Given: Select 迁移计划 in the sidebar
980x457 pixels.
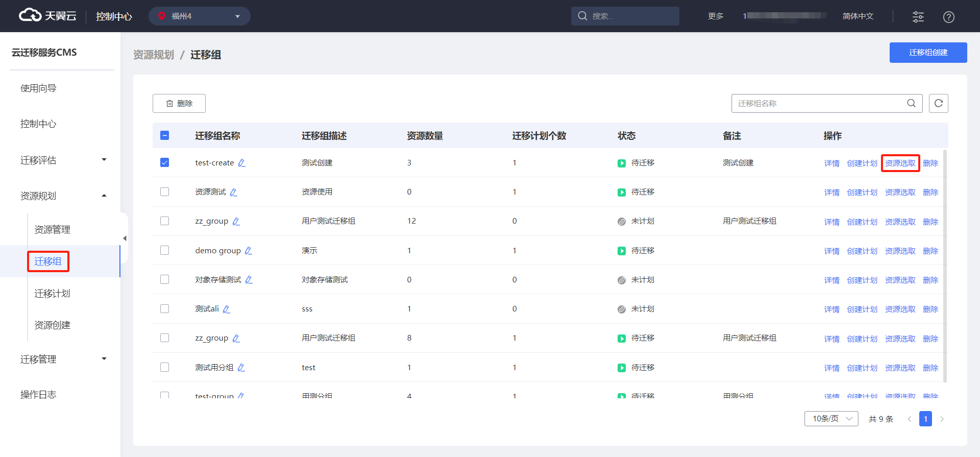Looking at the screenshot, I should [x=52, y=293].
